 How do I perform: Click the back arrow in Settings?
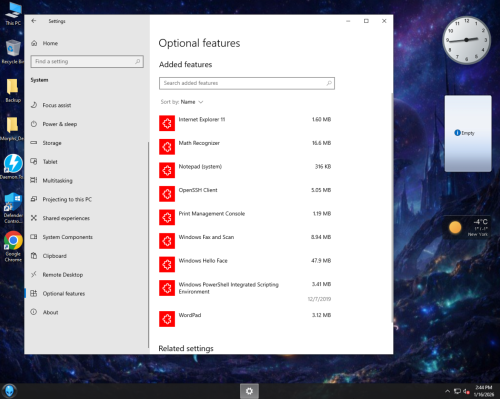pyautogui.click(x=34, y=21)
